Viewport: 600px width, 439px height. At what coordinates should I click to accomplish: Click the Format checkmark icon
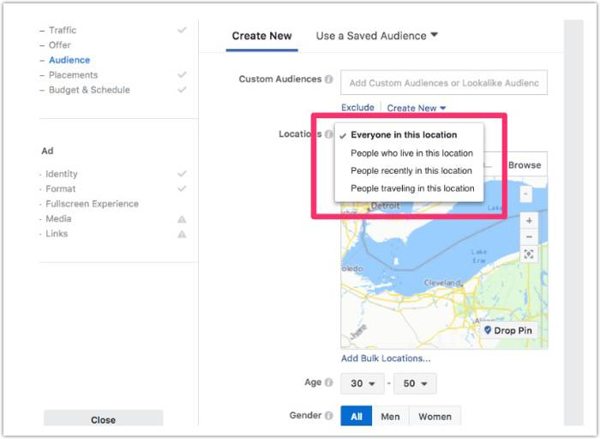tap(182, 189)
